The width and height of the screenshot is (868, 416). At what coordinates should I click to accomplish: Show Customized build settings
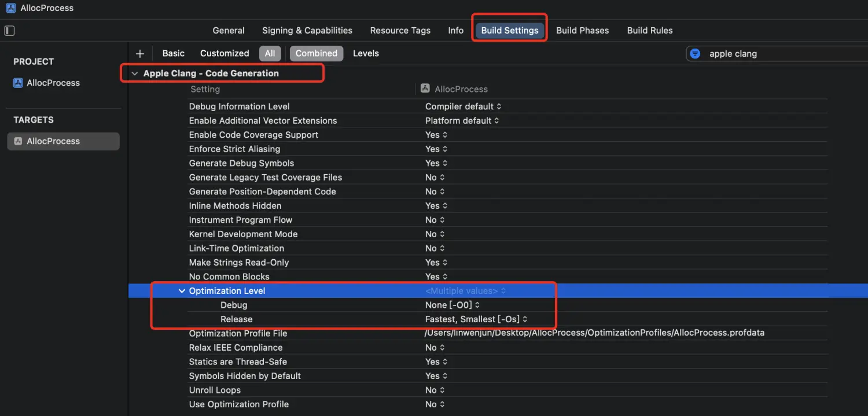225,53
